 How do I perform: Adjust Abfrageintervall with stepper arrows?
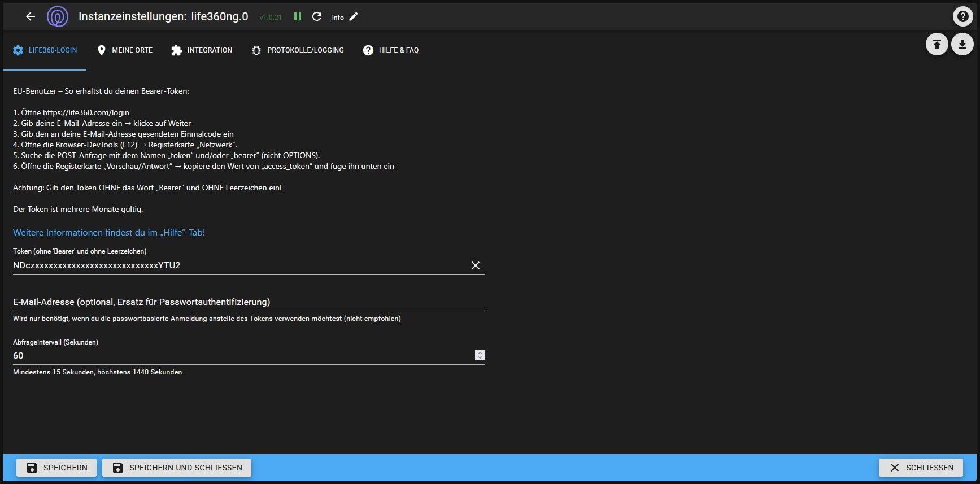pyautogui.click(x=480, y=355)
